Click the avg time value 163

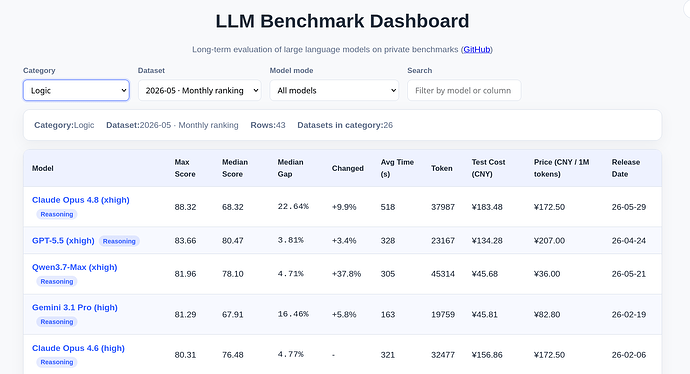pyautogui.click(x=388, y=315)
